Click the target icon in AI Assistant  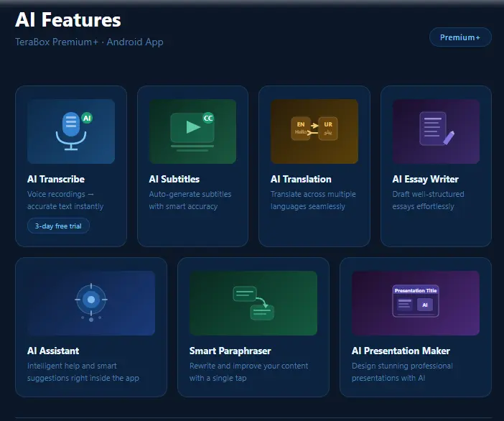tap(91, 302)
